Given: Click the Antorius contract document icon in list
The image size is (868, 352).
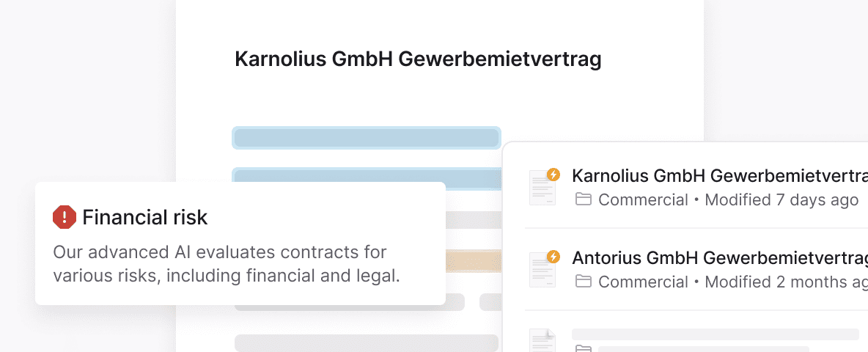Looking at the screenshot, I should [x=542, y=269].
